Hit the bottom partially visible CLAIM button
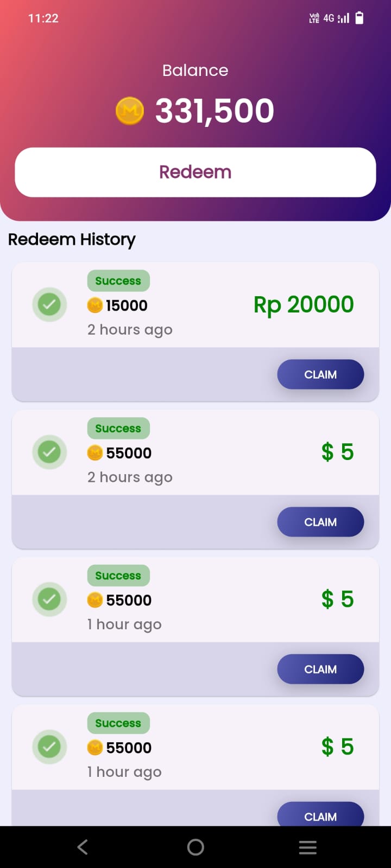The width and height of the screenshot is (391, 868). coord(320,815)
